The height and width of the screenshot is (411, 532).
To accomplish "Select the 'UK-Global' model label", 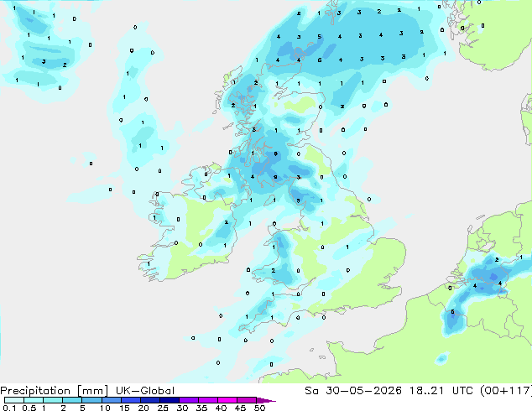I will coord(145,391).
